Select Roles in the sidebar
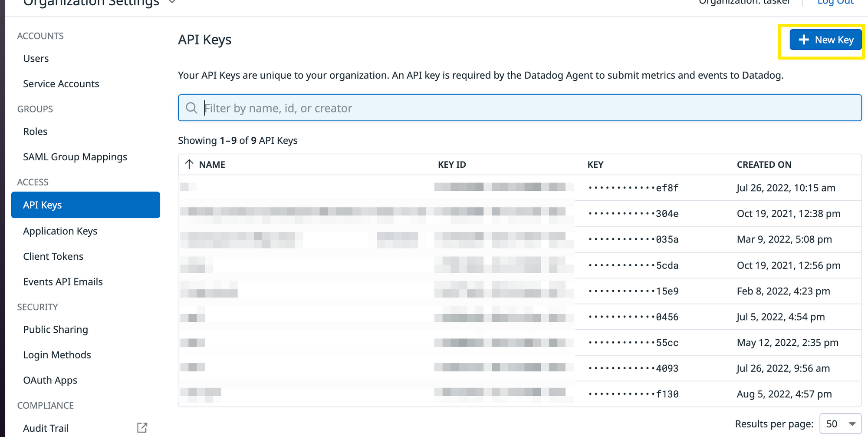Image resolution: width=868 pixels, height=437 pixels. (35, 132)
